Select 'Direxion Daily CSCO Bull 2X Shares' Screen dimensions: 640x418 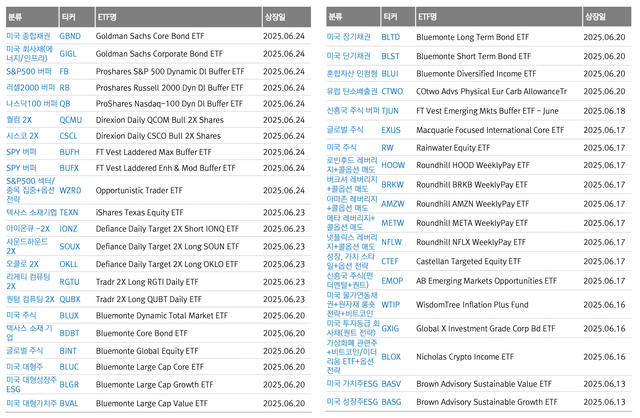click(158, 136)
